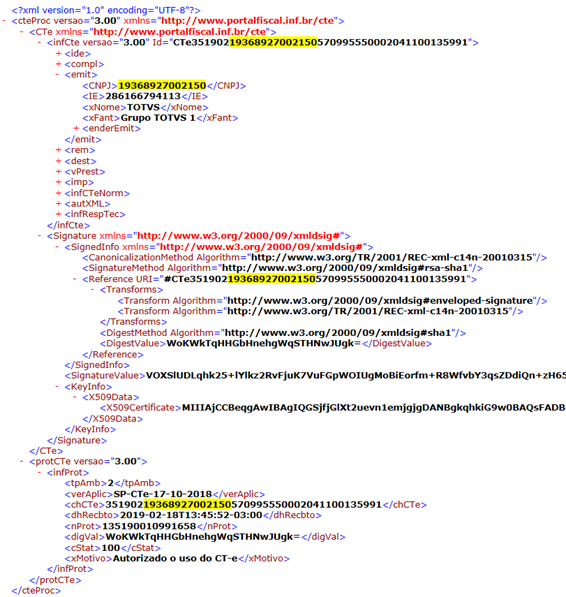566x597 pixels.
Task: Expand the infCTeNorm node
Action: [x=58, y=193]
